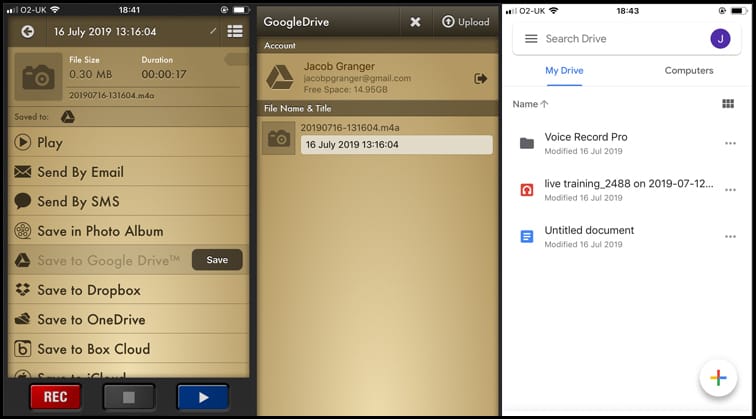Tap the multicolor plus new button
The height and width of the screenshot is (419, 756).
point(718,378)
